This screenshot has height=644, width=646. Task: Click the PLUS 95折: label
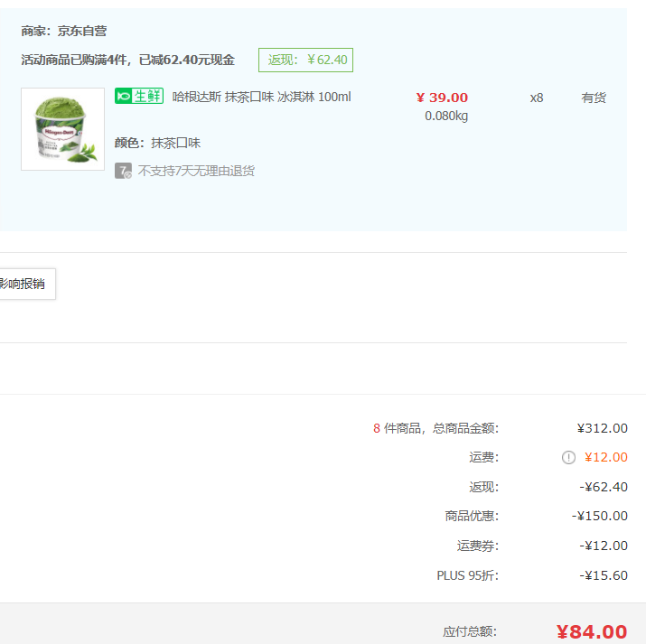pyautogui.click(x=468, y=575)
